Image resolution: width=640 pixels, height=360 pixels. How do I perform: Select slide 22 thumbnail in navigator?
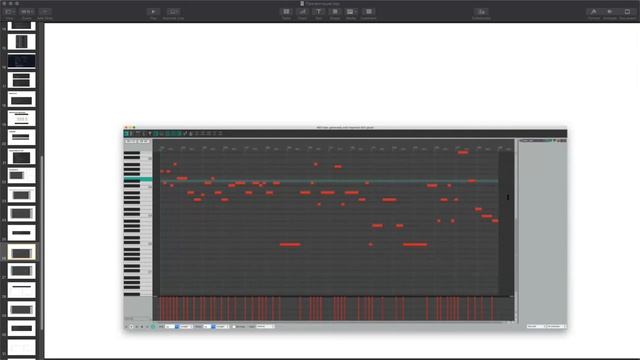[x=21, y=176]
